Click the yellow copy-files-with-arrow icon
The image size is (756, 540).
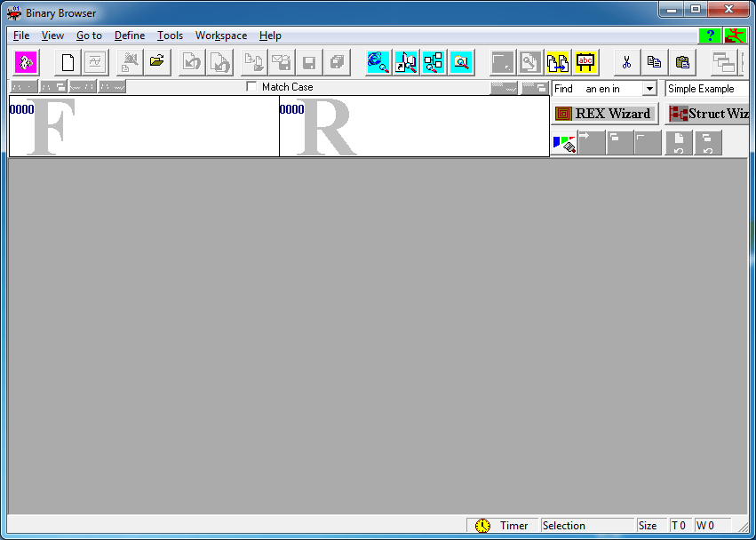coord(558,62)
